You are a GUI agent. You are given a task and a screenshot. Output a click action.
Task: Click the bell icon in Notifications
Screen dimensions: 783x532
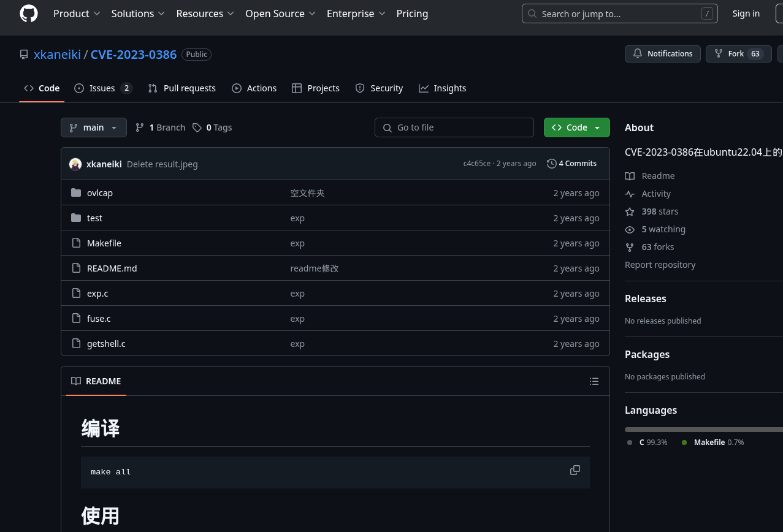point(638,54)
